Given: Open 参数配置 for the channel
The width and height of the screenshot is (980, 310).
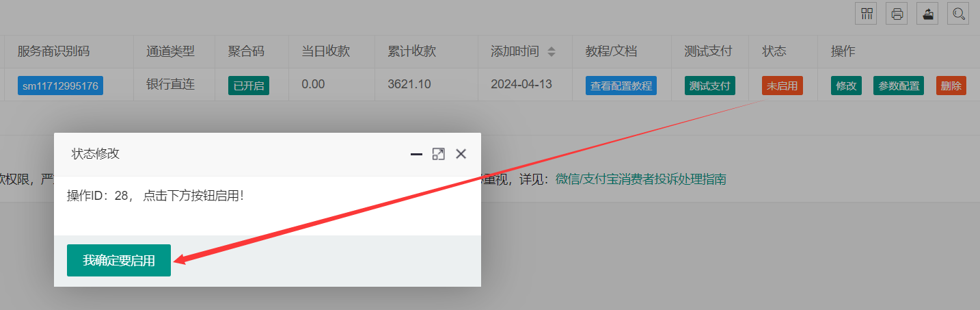Looking at the screenshot, I should click(899, 86).
